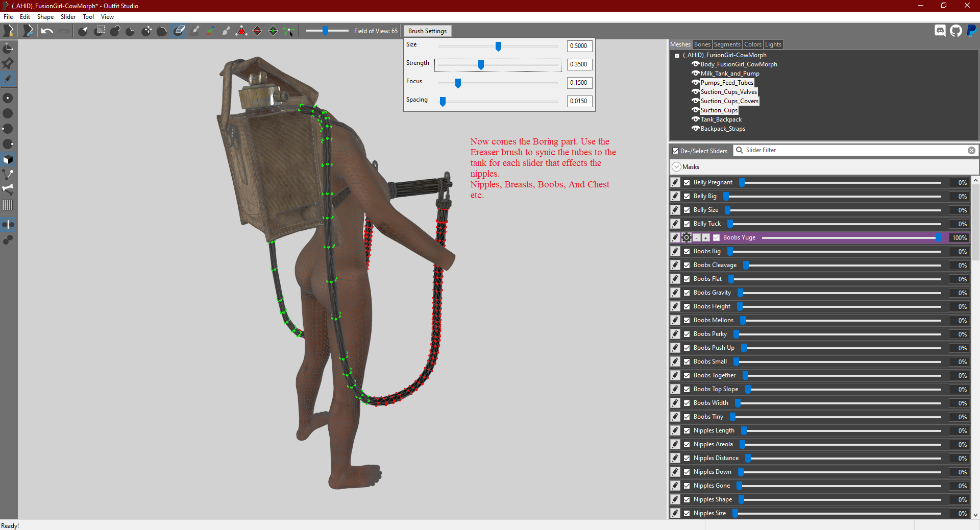Click the Focus value field 0.1500
The height and width of the screenshot is (530, 980).
pos(579,83)
